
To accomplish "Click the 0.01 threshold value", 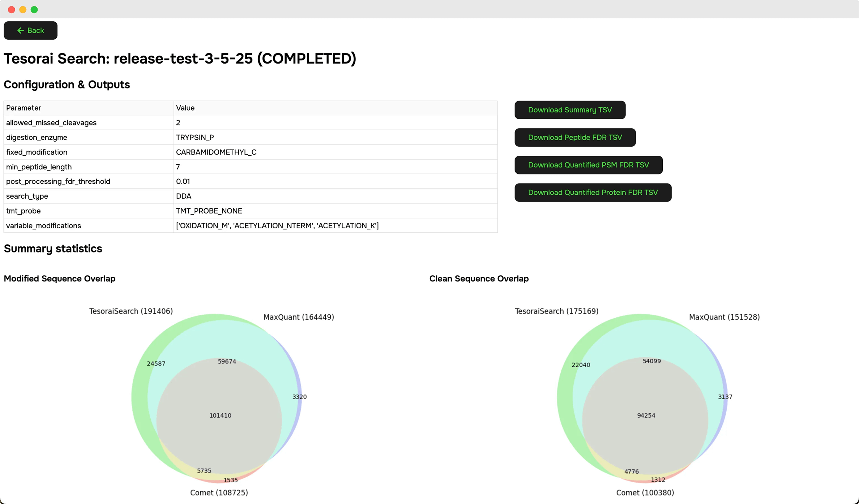I will point(336,181).
